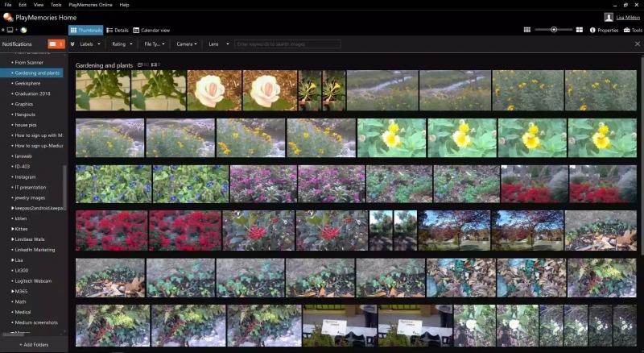The image size is (644, 353).
Task: Click the user profile avatar icon
Action: (609, 17)
